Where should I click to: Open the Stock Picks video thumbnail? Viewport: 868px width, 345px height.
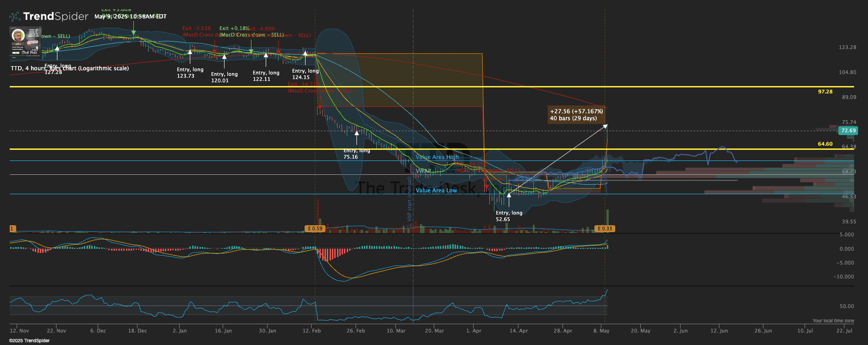25,41
